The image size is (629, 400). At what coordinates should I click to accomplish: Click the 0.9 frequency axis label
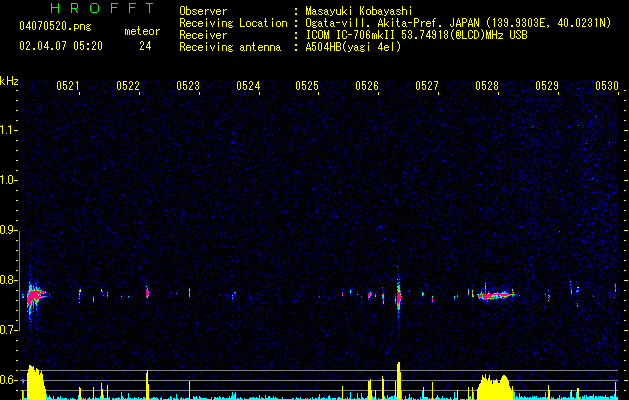pos(8,230)
